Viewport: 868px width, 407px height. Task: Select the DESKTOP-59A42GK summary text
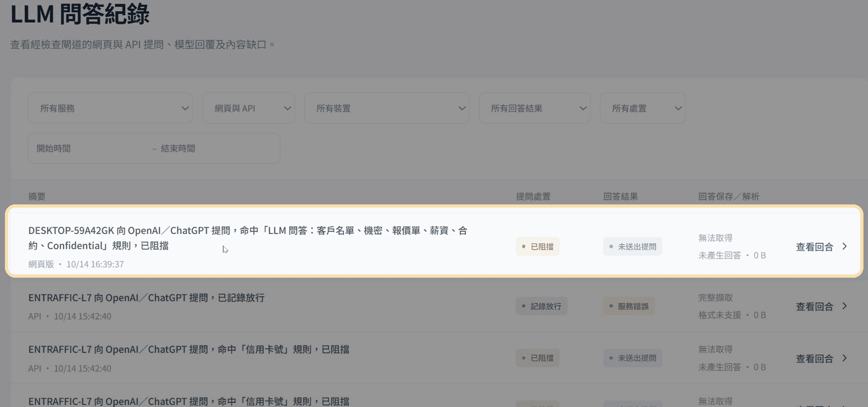pos(248,238)
